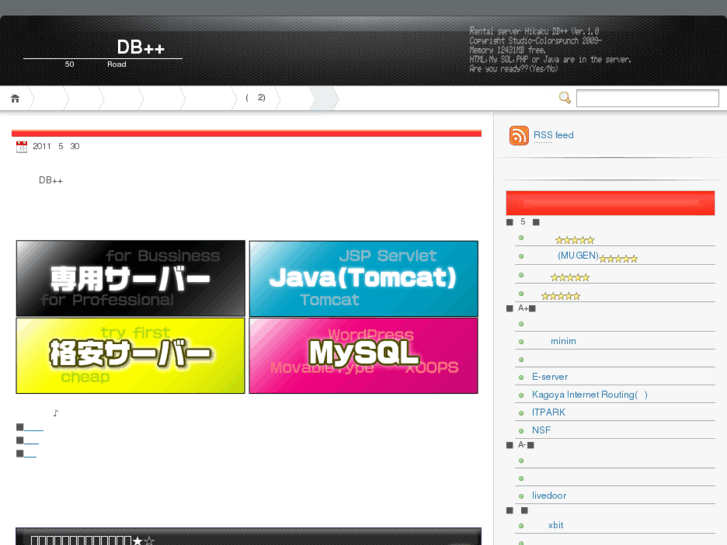Open the NSF sidebar link

(541, 430)
